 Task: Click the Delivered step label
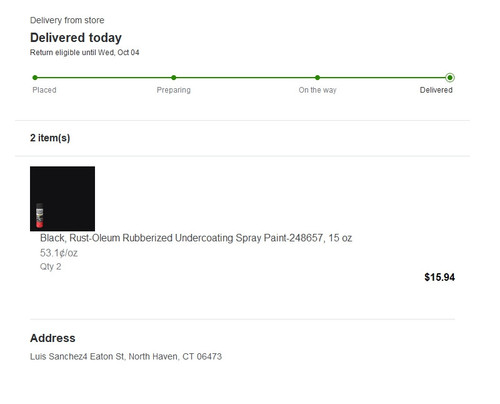(x=436, y=90)
